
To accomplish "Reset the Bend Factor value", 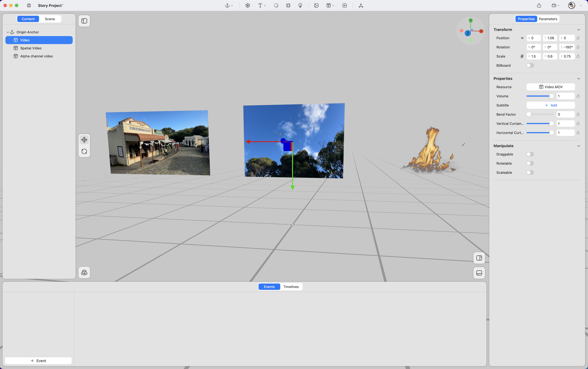I will coord(578,115).
